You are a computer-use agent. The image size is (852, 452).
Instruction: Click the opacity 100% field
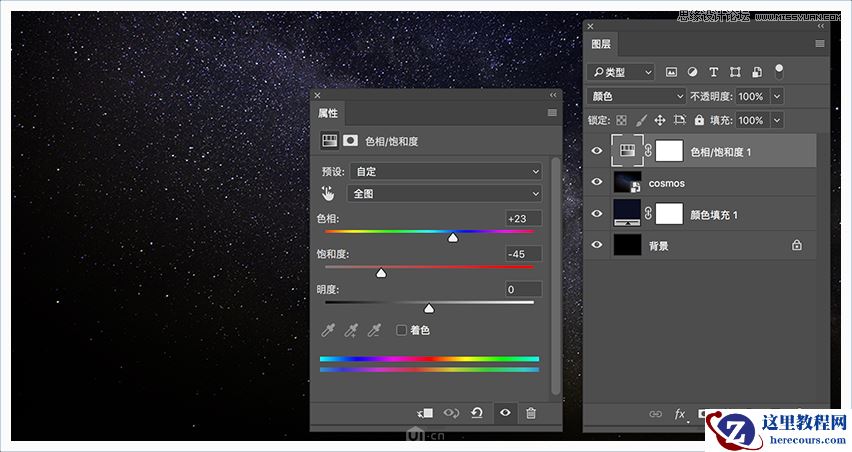coord(753,96)
